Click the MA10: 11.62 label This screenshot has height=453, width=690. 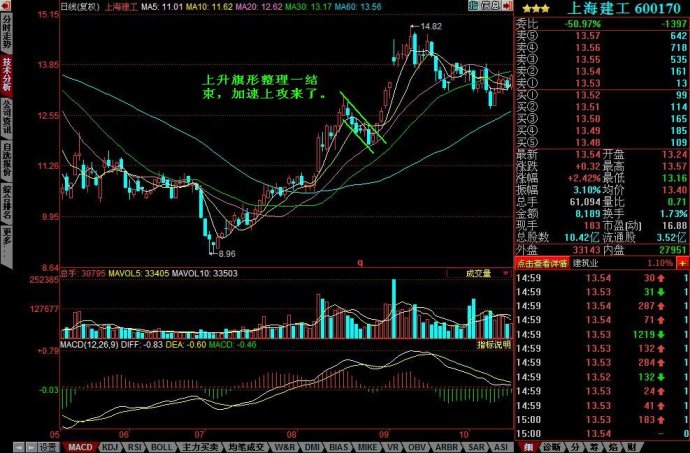pos(209,7)
